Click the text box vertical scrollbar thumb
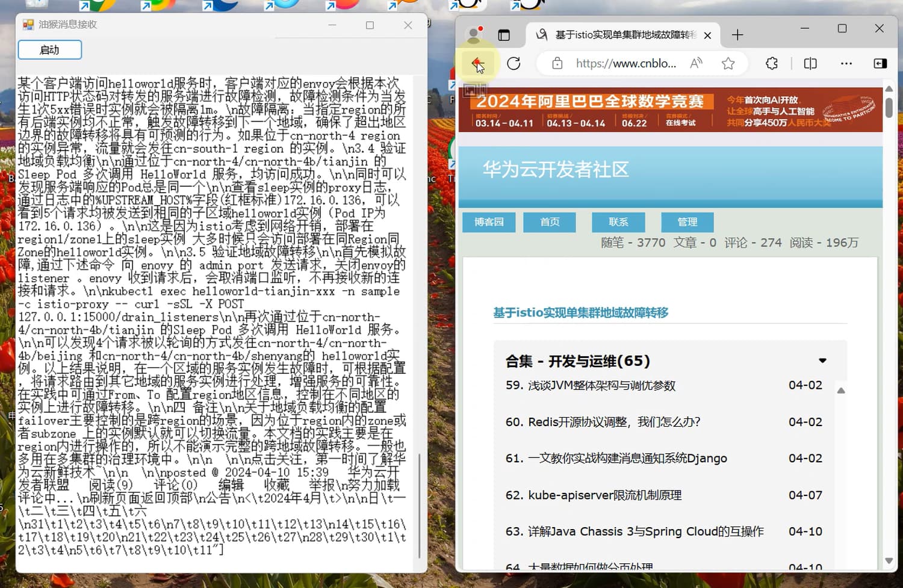903x588 pixels. [419, 506]
